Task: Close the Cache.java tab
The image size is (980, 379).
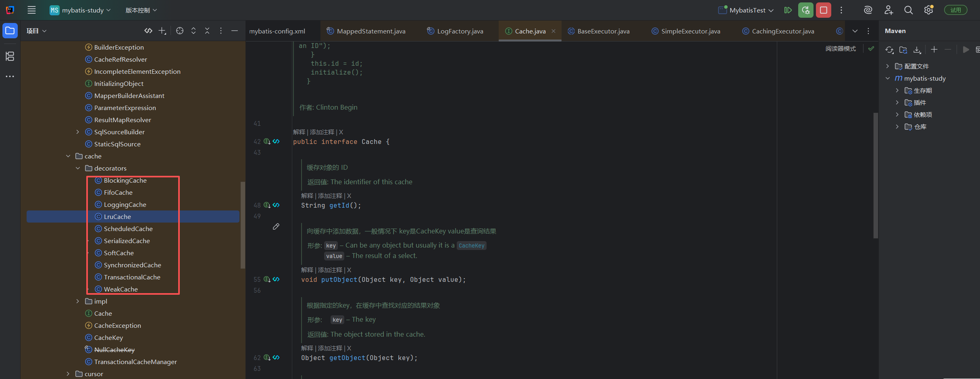Action: [x=553, y=31]
